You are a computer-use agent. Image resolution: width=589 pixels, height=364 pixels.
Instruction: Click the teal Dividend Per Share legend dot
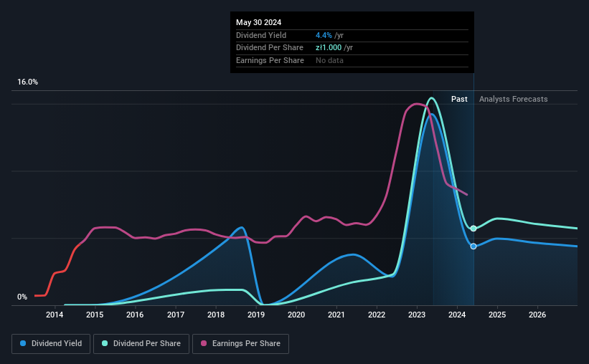point(105,343)
